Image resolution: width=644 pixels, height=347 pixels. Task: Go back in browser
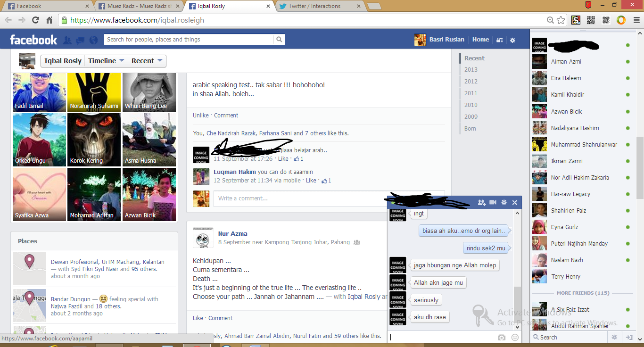pyautogui.click(x=8, y=20)
